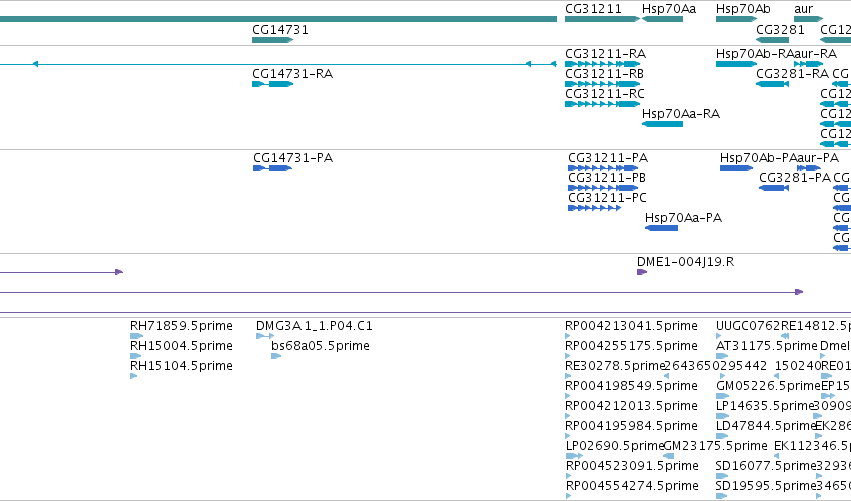Click the DME1-004J19.R label

coord(685,262)
